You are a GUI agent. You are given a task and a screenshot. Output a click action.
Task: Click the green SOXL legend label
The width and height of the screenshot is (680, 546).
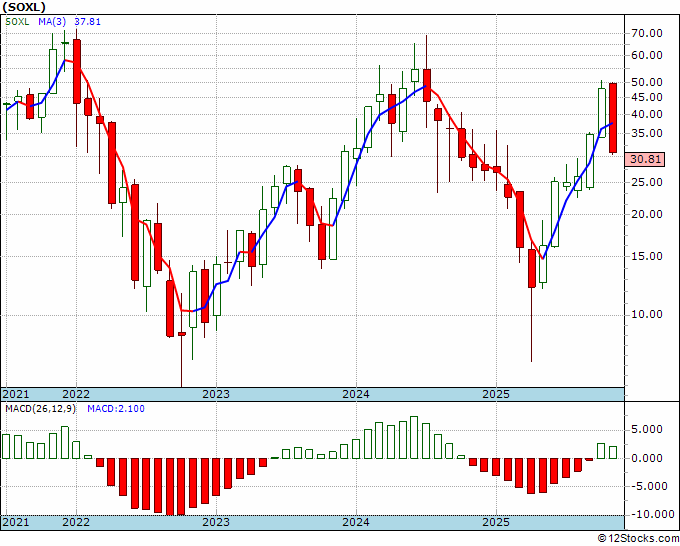[x=17, y=21]
